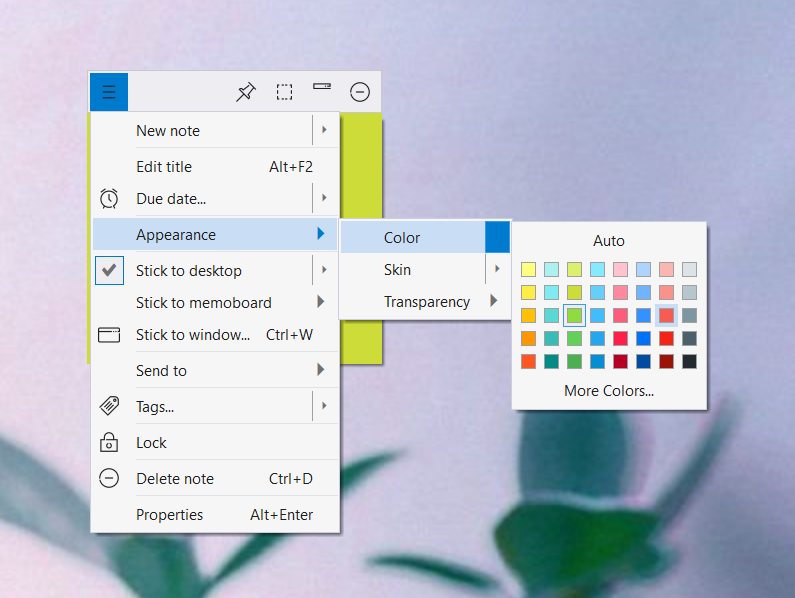The width and height of the screenshot is (795, 598).
Task: Click the Tags label icon
Action: coord(109,406)
